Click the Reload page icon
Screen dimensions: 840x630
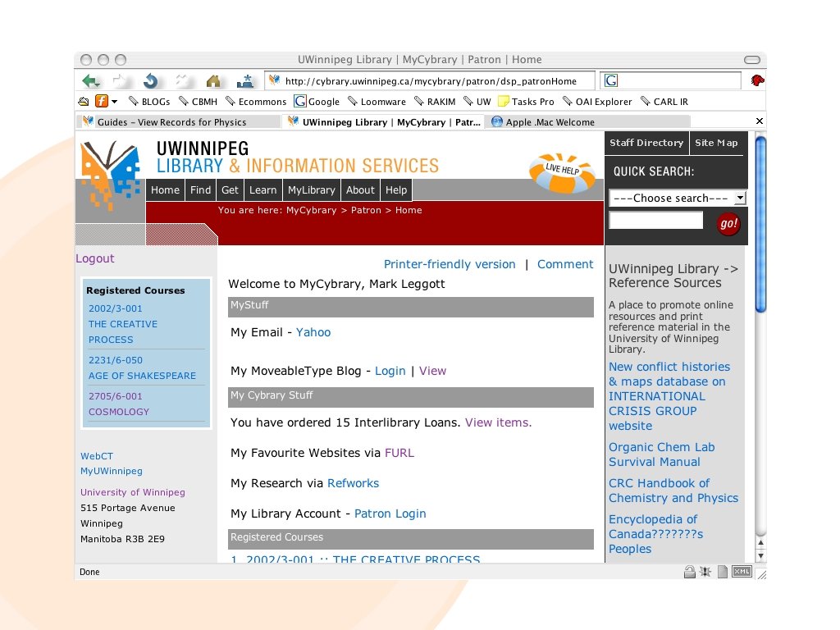(151, 81)
